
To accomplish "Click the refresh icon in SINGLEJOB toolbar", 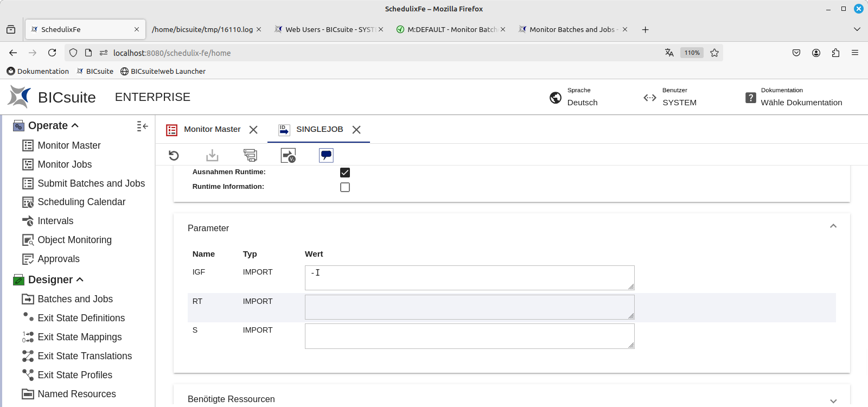I will tap(174, 156).
